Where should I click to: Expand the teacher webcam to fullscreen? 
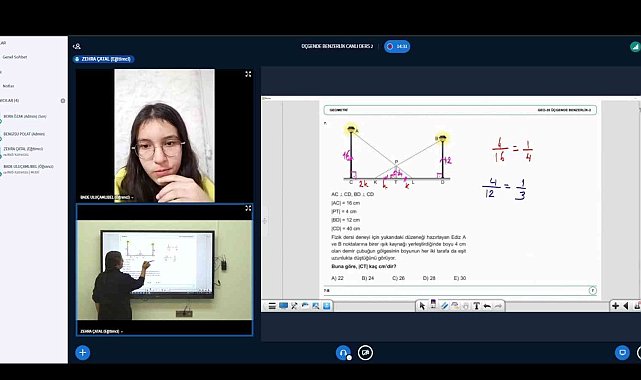[248, 208]
